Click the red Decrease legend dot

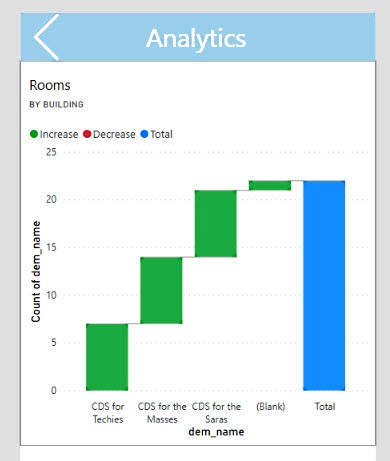coord(87,134)
